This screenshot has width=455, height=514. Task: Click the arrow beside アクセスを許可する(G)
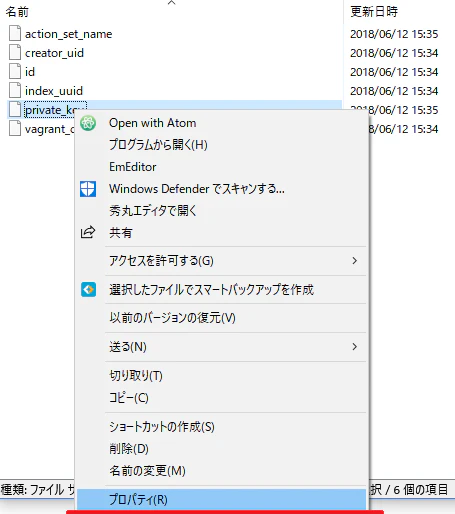point(355,261)
